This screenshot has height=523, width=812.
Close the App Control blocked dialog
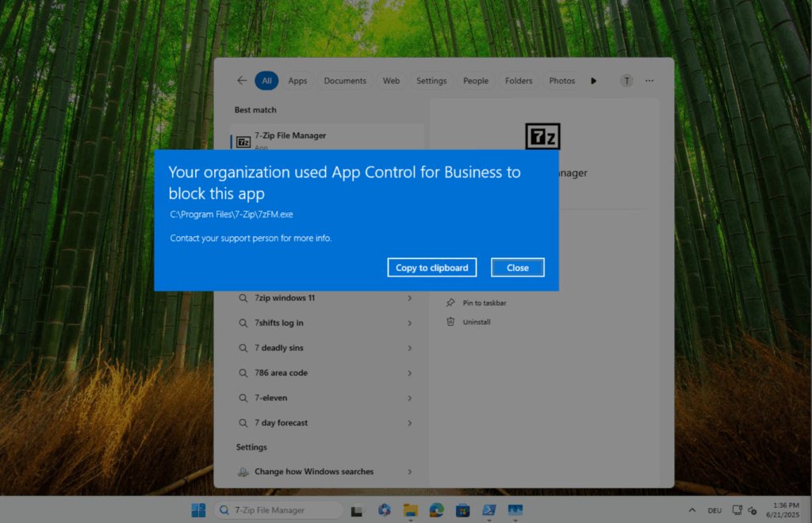coord(517,268)
